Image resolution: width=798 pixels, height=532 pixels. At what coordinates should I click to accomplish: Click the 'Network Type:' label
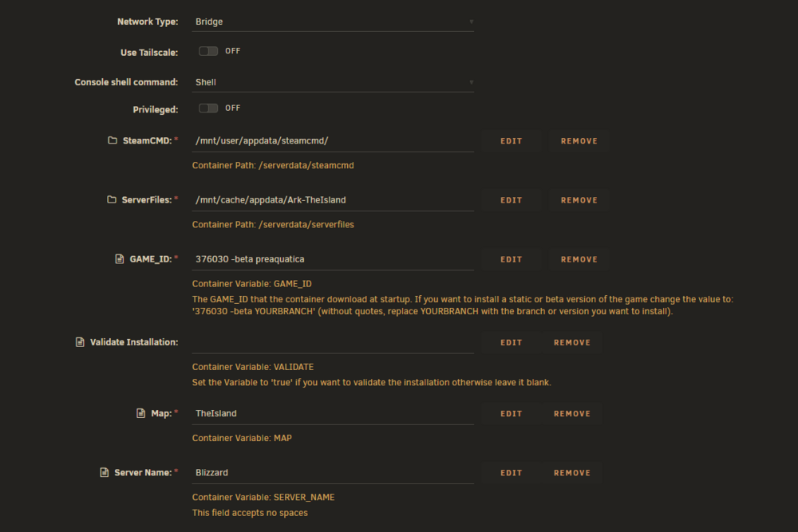[x=148, y=22]
